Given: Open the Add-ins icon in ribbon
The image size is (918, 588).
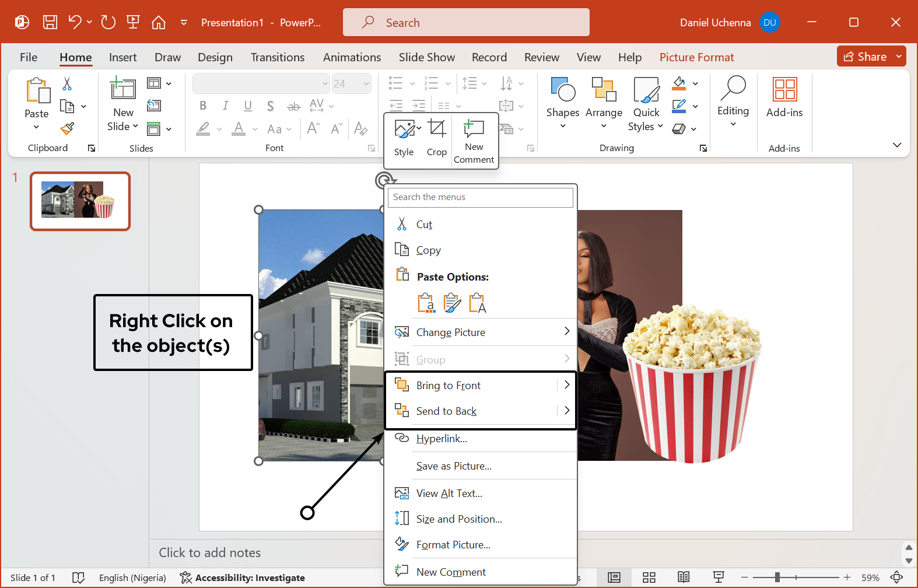Looking at the screenshot, I should 784,90.
